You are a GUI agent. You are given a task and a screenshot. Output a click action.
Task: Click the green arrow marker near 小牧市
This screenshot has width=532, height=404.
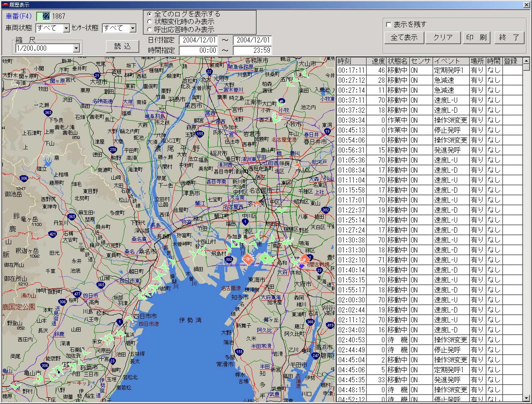click(276, 118)
